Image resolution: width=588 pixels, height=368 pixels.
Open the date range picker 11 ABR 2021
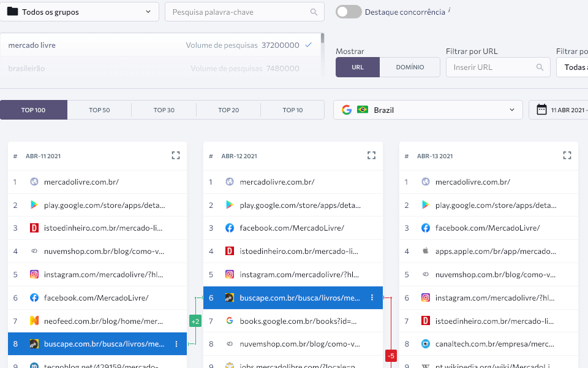(559, 110)
